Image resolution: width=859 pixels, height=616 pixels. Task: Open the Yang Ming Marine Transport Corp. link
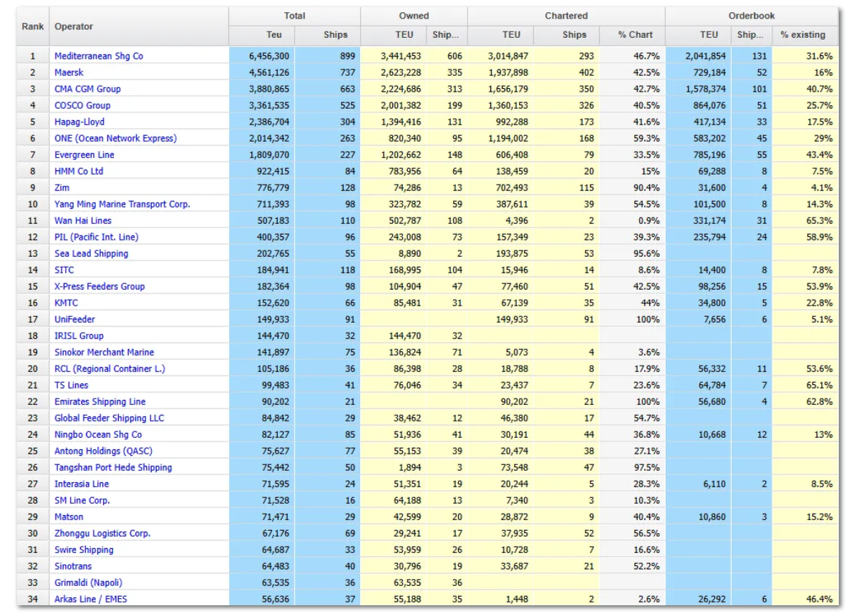[x=122, y=204]
